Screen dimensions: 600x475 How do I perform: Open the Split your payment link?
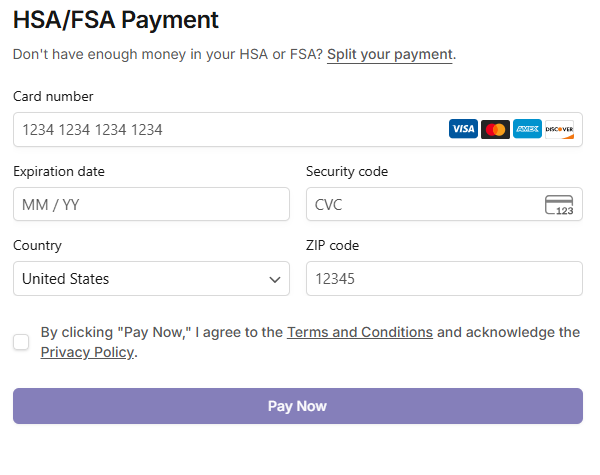pyautogui.click(x=390, y=54)
